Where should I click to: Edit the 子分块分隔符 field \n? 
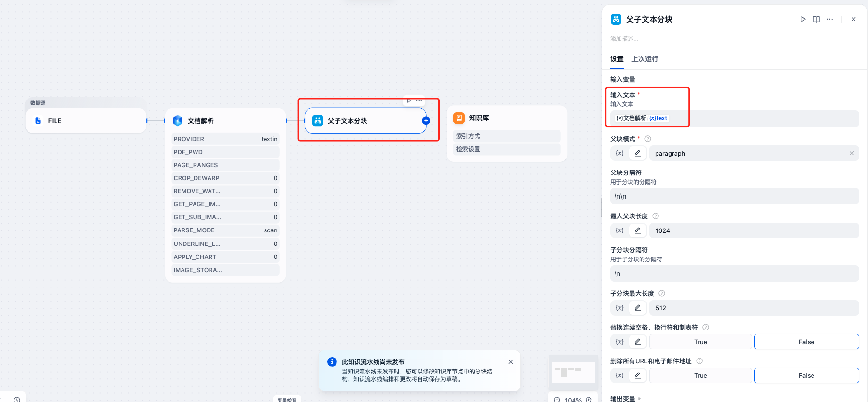point(735,273)
